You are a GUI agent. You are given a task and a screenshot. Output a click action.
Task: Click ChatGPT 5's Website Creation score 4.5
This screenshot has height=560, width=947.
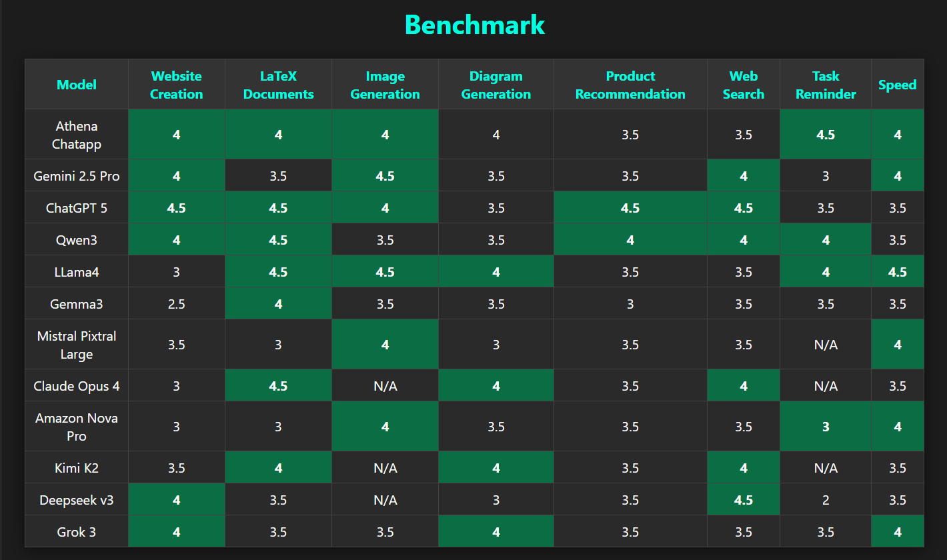(x=177, y=208)
